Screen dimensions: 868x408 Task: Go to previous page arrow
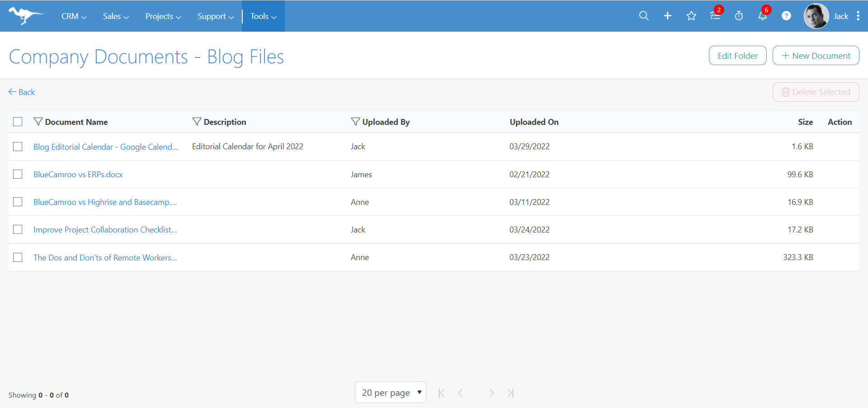460,393
